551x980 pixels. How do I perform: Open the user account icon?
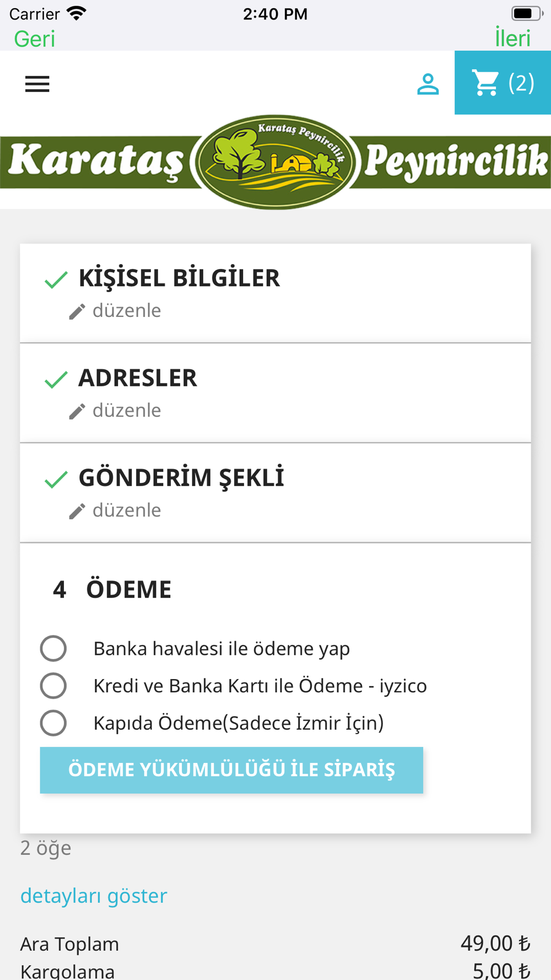coord(428,84)
